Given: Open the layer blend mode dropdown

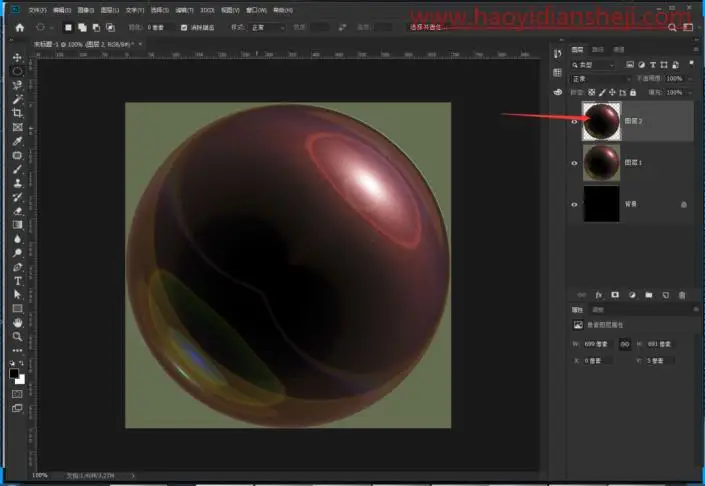Looking at the screenshot, I should (601, 79).
